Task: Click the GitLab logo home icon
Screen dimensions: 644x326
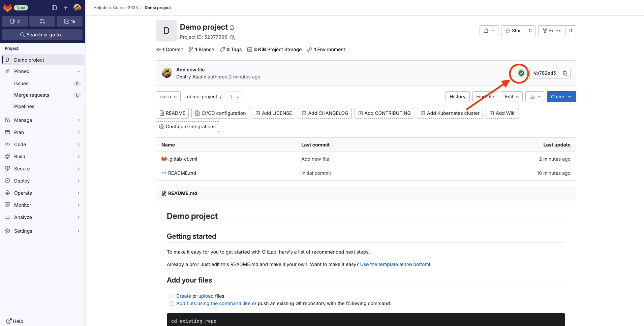Action: tap(7, 8)
